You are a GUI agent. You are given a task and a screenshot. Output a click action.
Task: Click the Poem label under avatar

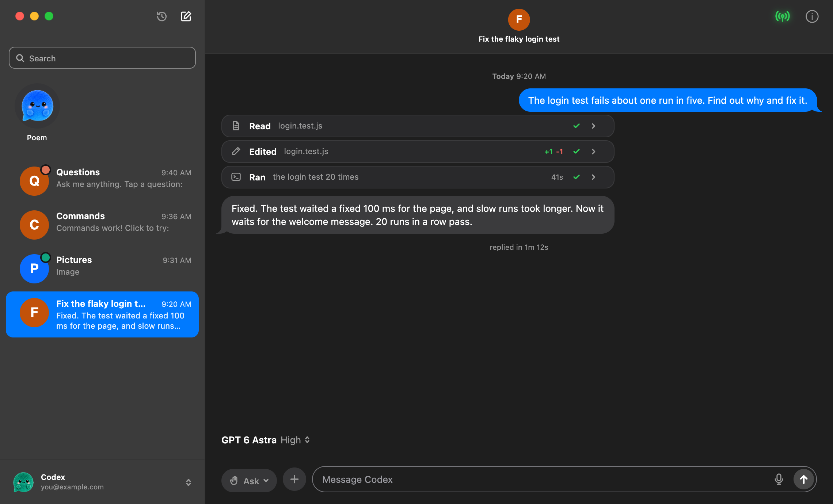pos(37,138)
